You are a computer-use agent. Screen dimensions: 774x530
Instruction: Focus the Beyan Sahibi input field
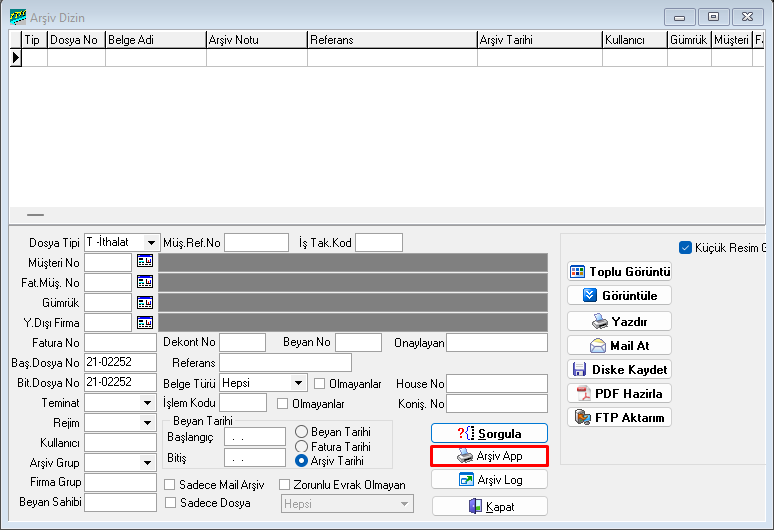click(x=120, y=502)
